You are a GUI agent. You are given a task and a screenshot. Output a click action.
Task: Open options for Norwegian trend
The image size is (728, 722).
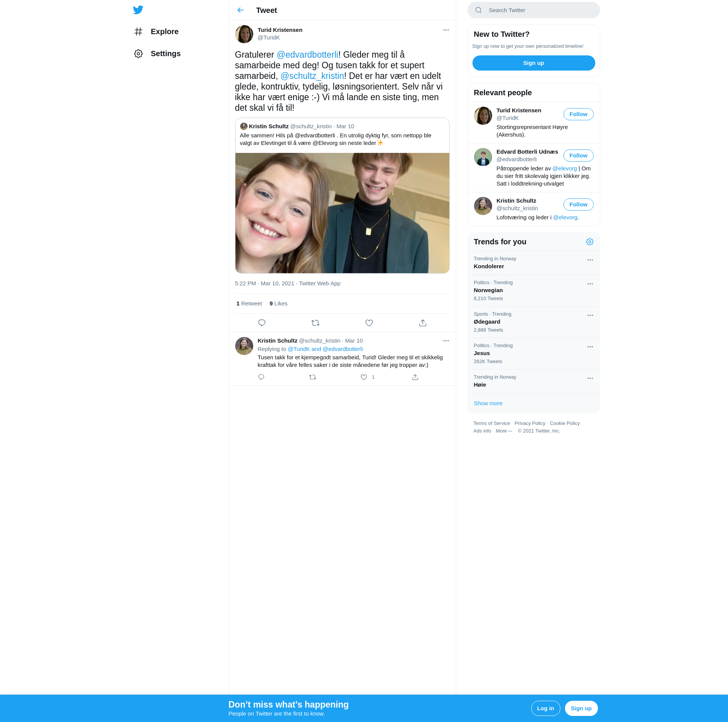point(590,284)
